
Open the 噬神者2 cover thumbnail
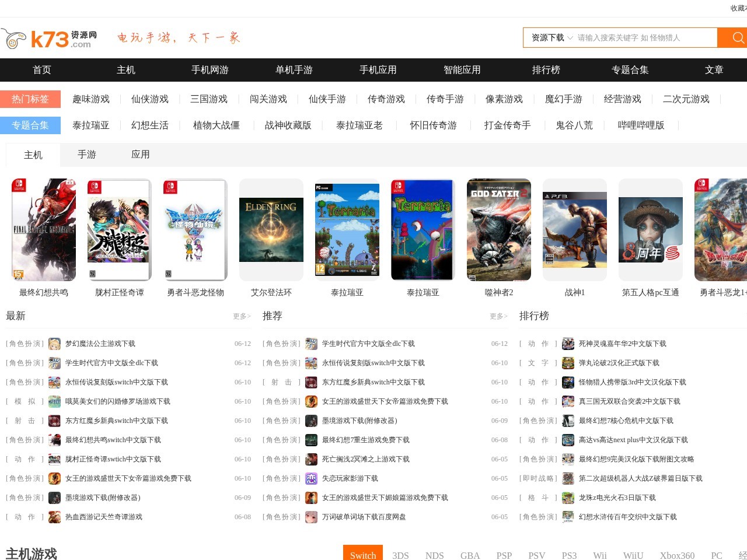pyautogui.click(x=499, y=230)
